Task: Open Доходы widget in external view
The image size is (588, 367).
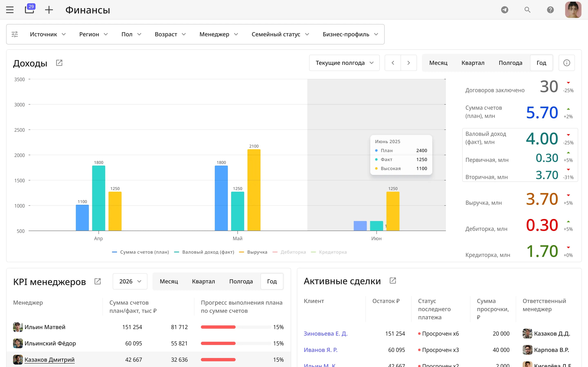Action: [x=59, y=63]
